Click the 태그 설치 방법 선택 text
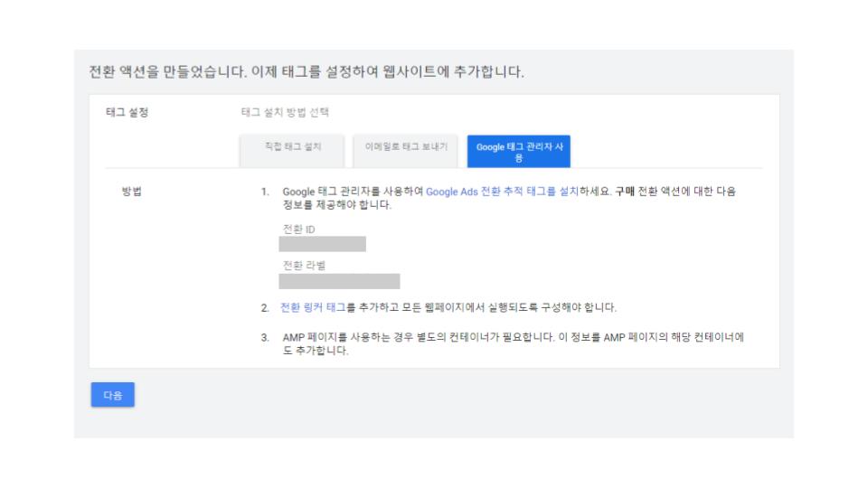Viewport: 868px width, 488px height. (x=285, y=112)
